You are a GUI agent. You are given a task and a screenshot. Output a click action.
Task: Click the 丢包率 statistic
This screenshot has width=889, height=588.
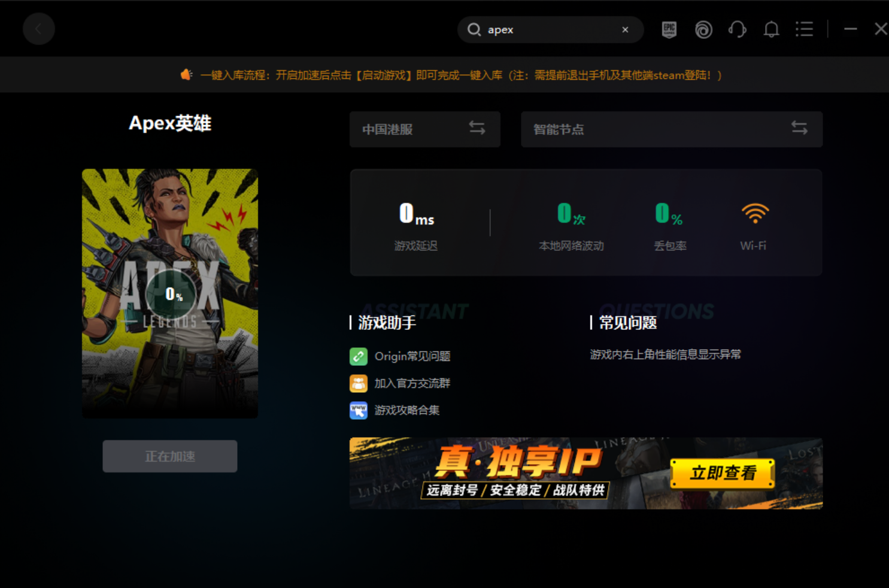[x=670, y=227]
